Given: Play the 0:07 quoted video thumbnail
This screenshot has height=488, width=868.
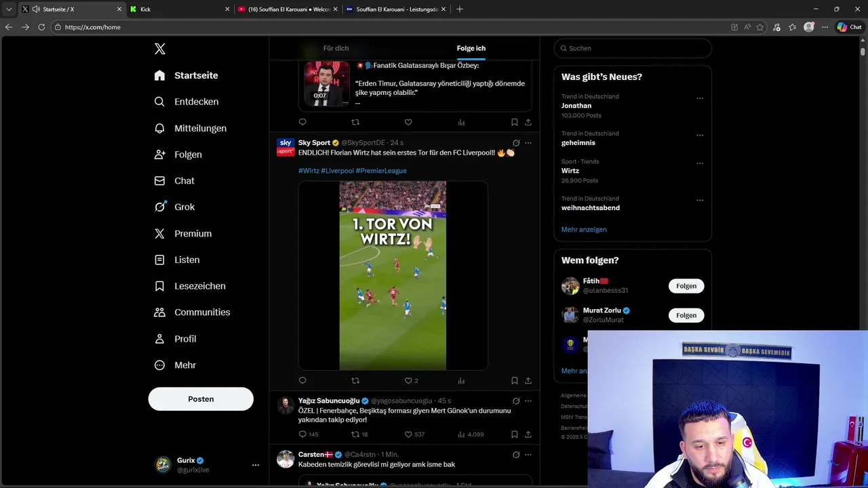Looking at the screenshot, I should pos(327,83).
